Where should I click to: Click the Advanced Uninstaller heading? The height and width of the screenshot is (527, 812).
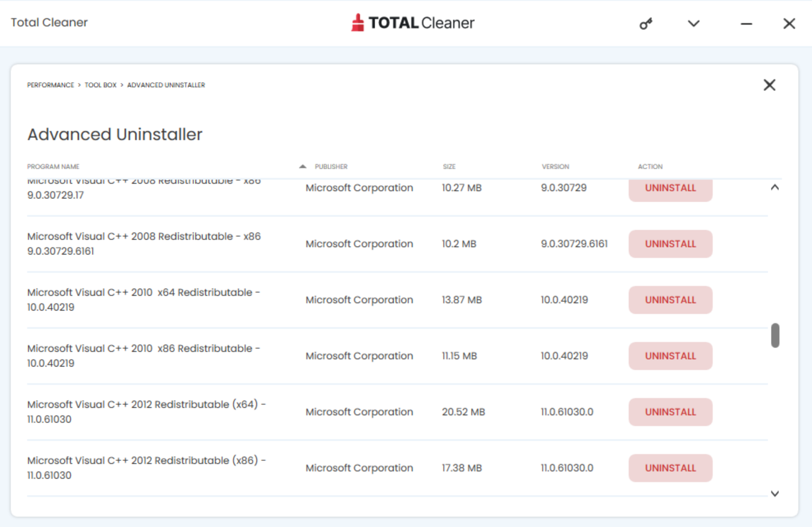(x=115, y=134)
